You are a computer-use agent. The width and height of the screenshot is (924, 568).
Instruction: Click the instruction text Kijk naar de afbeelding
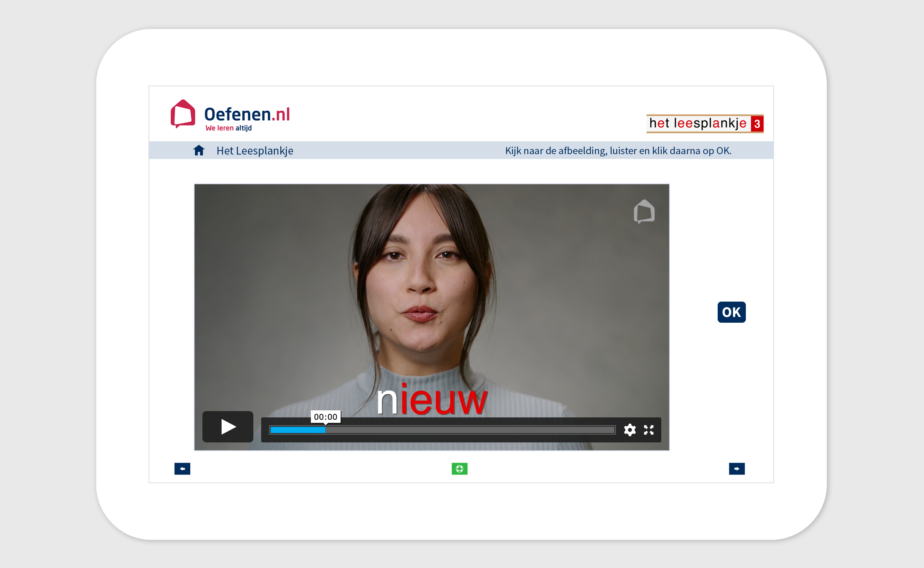(x=618, y=151)
